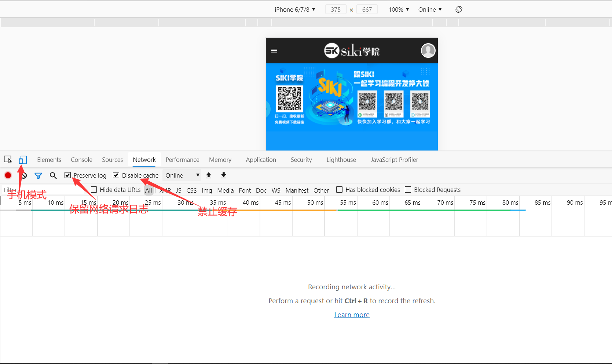Image resolution: width=612 pixels, height=364 pixels.
Task: Click the 85 ms timeline marker
Action: (x=543, y=203)
